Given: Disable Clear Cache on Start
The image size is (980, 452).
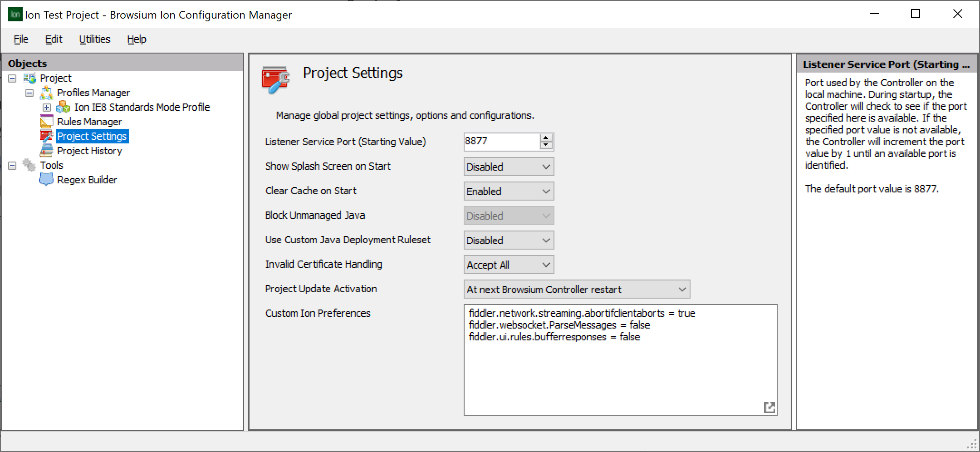Looking at the screenshot, I should [x=508, y=191].
